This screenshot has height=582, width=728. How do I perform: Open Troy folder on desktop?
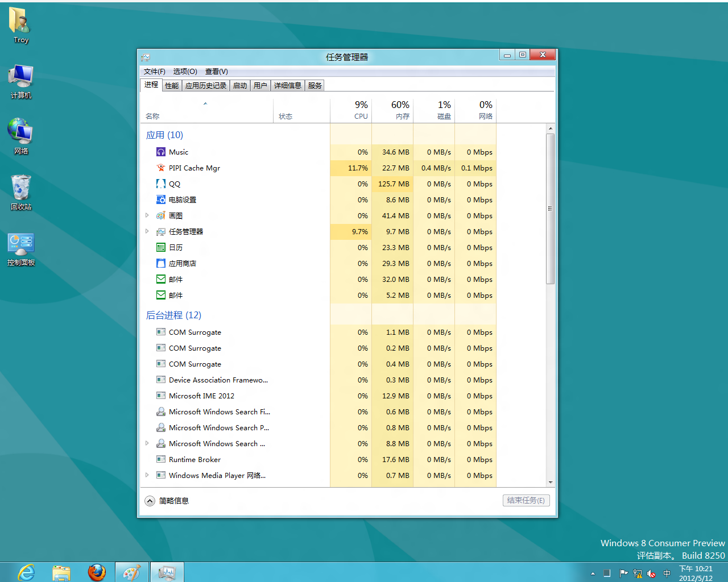click(x=20, y=26)
